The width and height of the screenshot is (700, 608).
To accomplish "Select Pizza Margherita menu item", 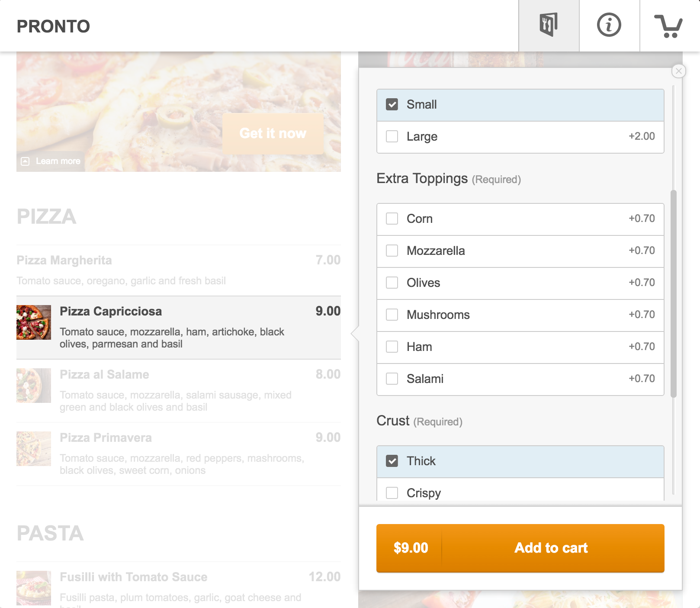I will coord(179,270).
